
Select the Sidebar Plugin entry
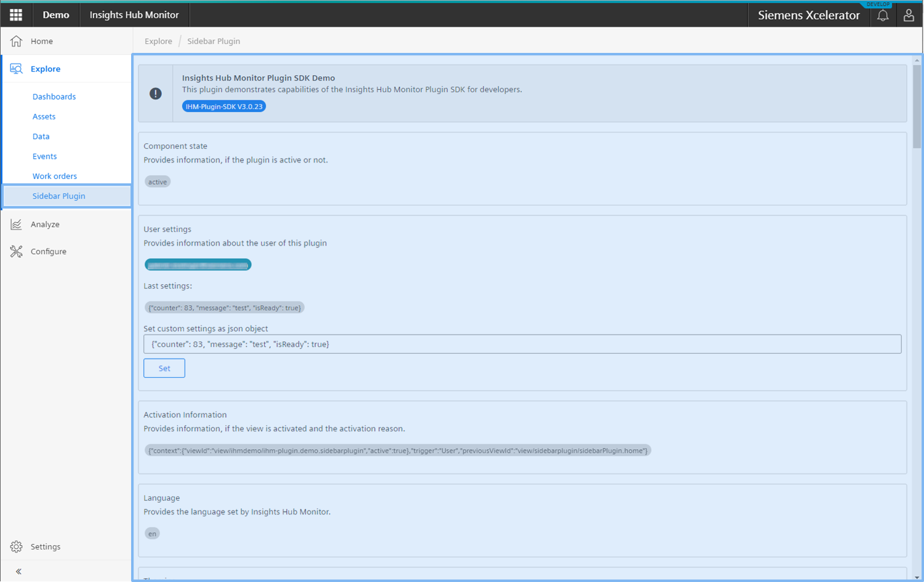pos(67,196)
